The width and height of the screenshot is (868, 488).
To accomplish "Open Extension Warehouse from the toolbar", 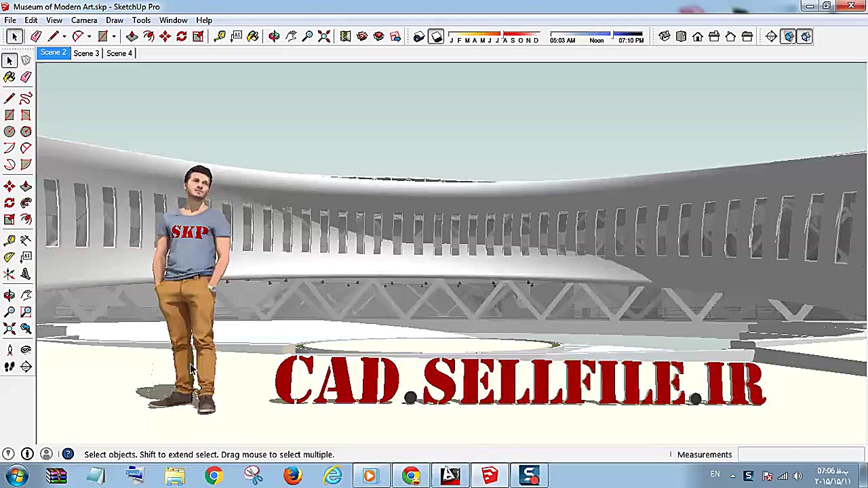I will point(378,37).
